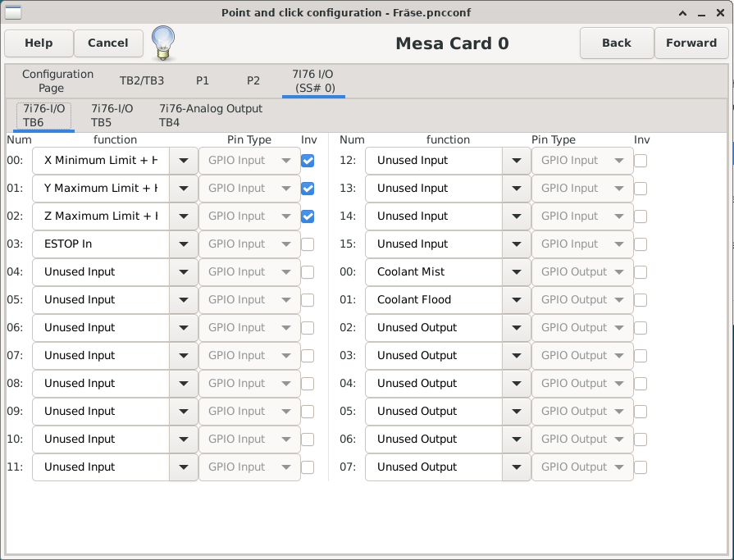734x560 pixels.
Task: Open the Coolant Mist function dropdown
Action: [516, 272]
